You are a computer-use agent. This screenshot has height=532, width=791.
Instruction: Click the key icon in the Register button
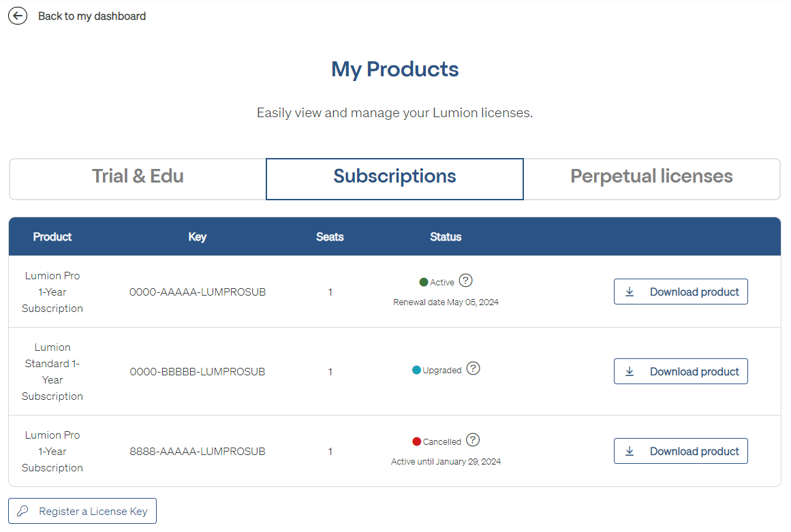click(23, 511)
